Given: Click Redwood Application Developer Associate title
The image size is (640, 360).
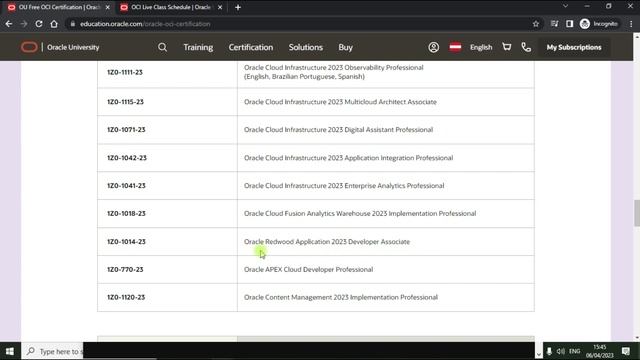Looking at the screenshot, I should click(x=327, y=242).
